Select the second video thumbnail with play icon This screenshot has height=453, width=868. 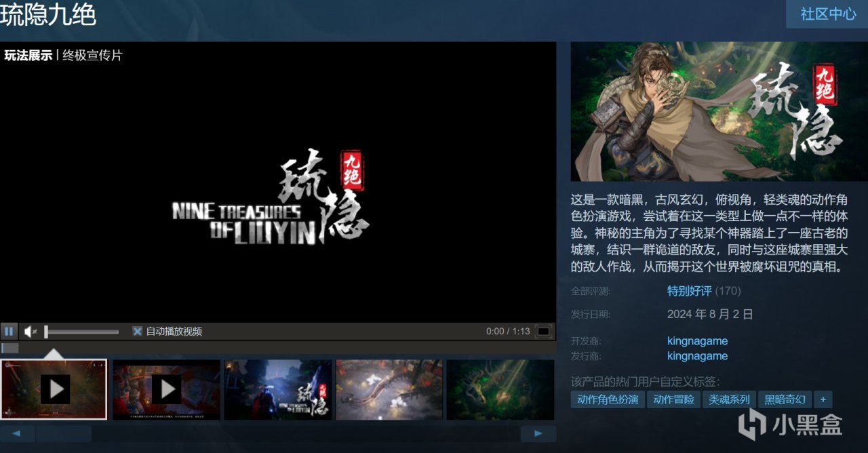[166, 389]
